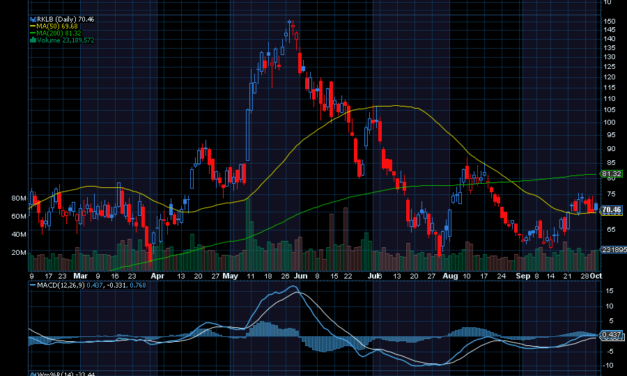The width and height of the screenshot is (627, 376).
Task: Select the Jun label on date axis
Action: [x=301, y=276]
